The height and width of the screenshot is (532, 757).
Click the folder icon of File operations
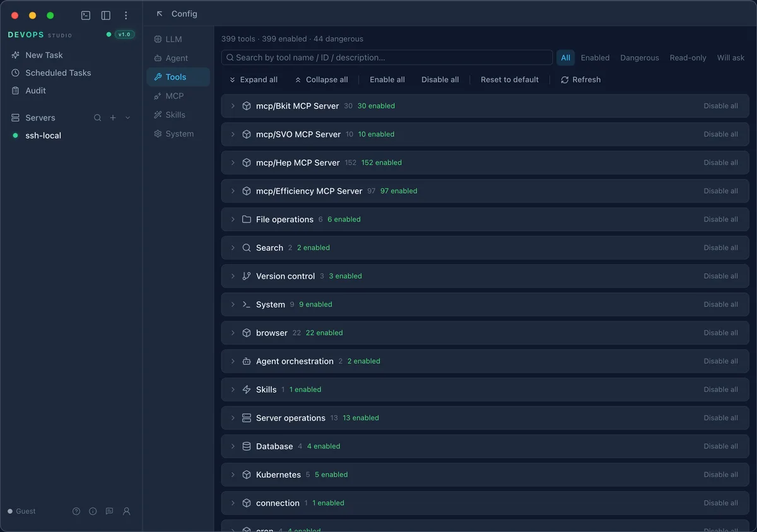click(247, 219)
